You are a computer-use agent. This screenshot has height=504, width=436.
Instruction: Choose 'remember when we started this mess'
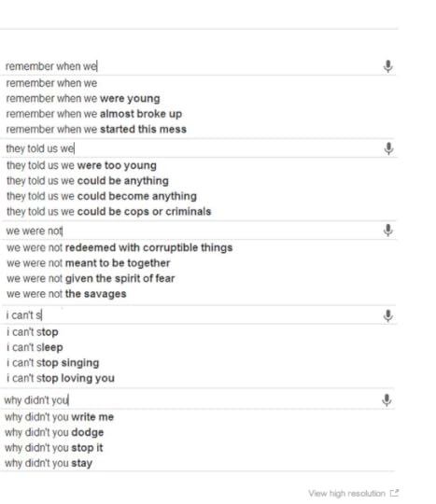[96, 130]
